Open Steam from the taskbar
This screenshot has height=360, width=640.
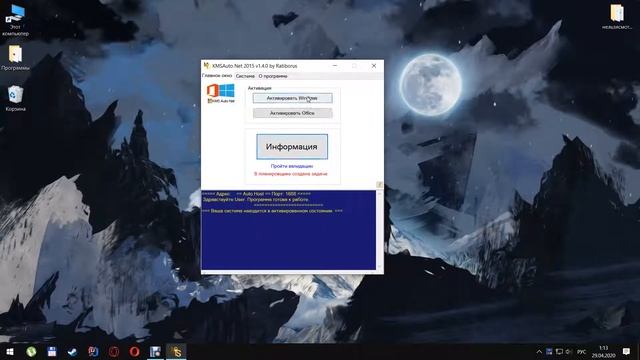coord(72,351)
